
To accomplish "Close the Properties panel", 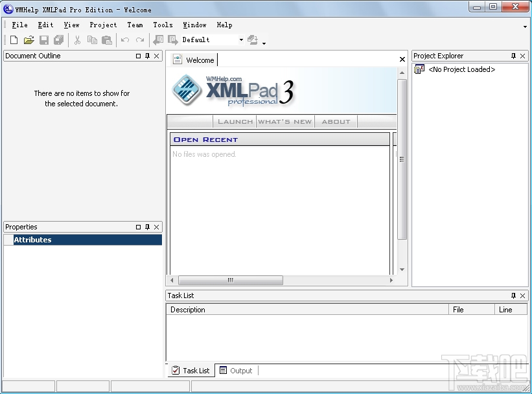I will pos(156,227).
